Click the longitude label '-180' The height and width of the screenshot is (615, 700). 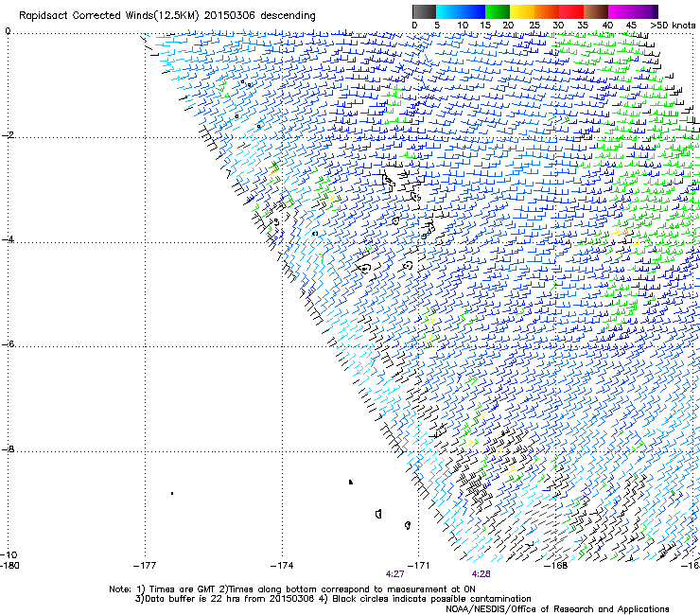[x=10, y=566]
